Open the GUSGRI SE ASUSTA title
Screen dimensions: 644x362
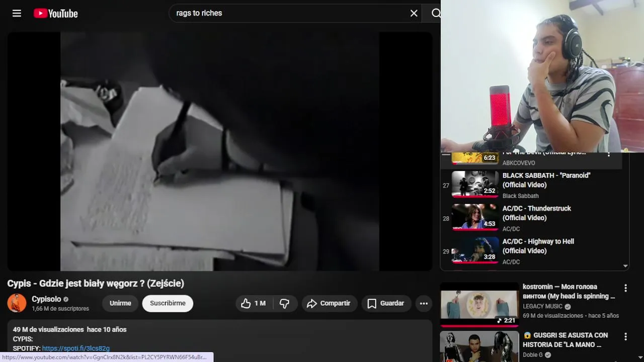click(x=565, y=340)
